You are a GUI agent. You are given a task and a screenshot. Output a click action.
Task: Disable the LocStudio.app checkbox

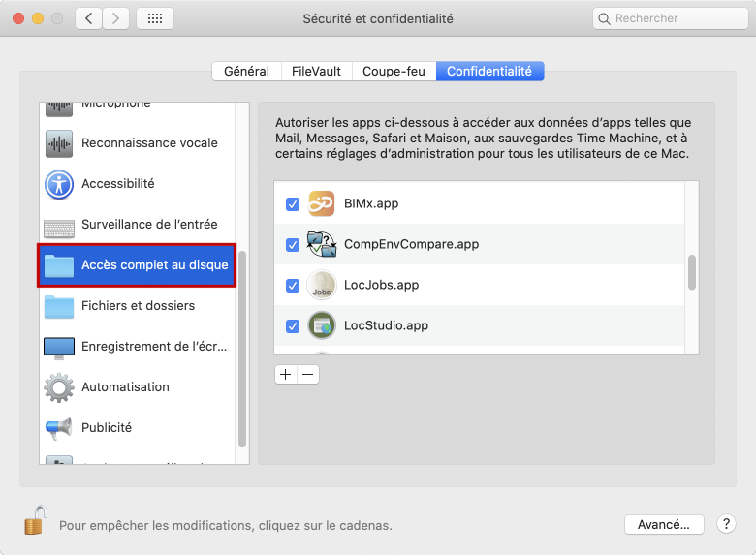coord(293,326)
